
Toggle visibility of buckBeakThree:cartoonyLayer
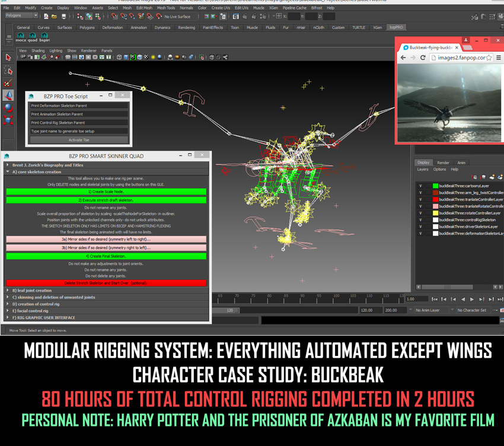[x=420, y=186]
